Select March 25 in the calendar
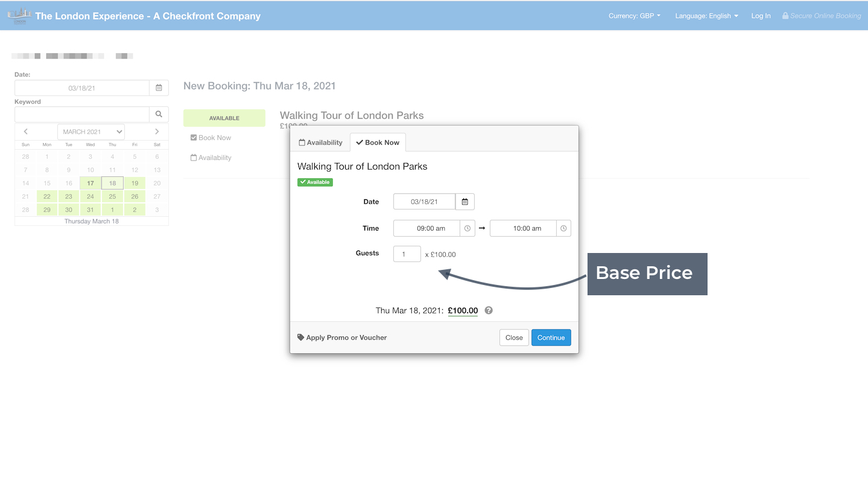This screenshot has width=868, height=477. (112, 196)
